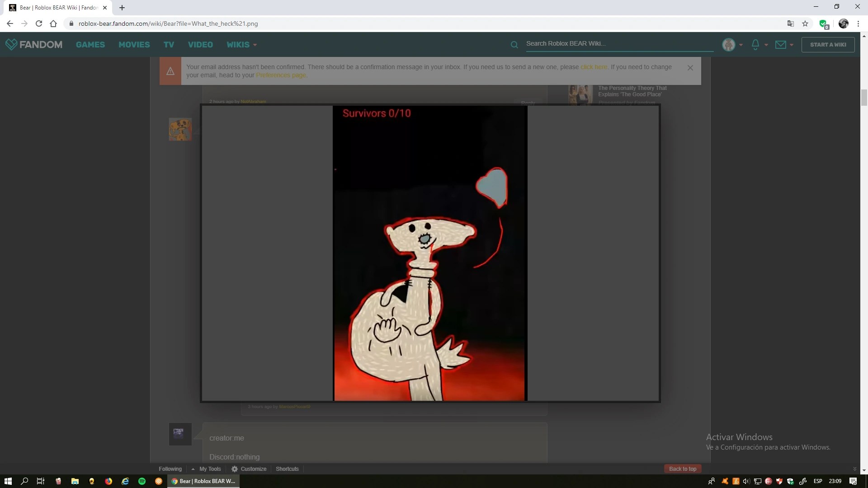The width and height of the screenshot is (868, 488).
Task: Click the page vertical scrollbar thumb
Action: pyautogui.click(x=864, y=97)
